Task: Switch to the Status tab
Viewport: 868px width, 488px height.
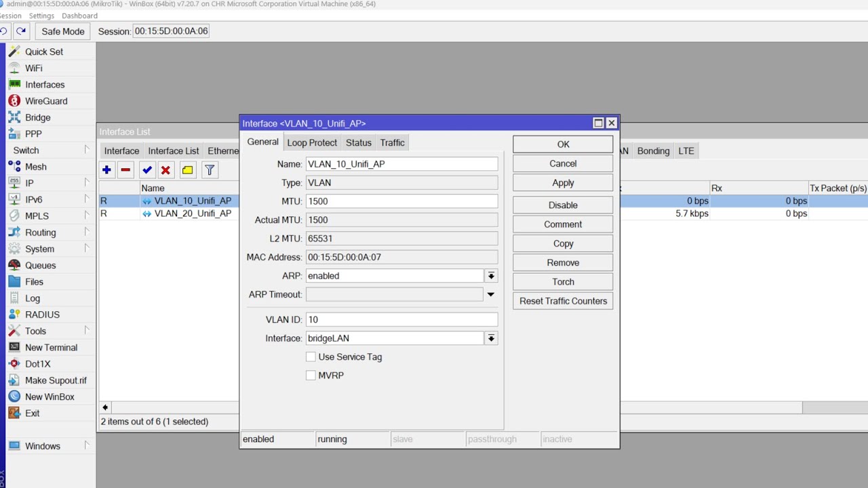Action: click(x=359, y=142)
